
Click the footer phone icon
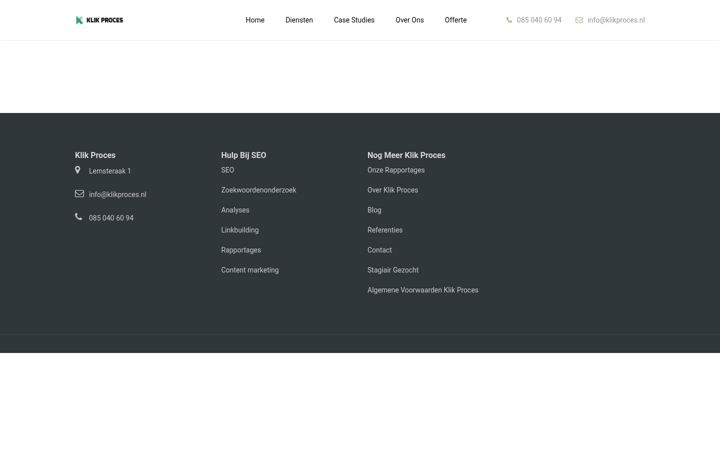click(x=79, y=217)
